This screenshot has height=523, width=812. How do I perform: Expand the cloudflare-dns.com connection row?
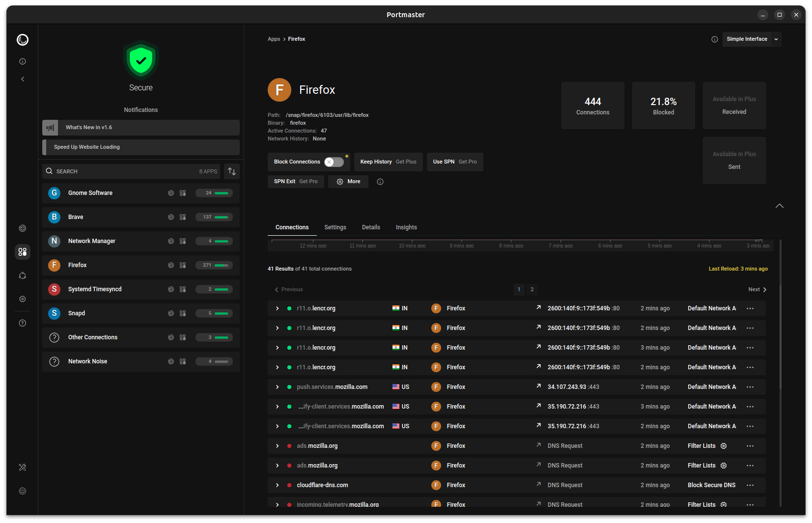point(278,485)
